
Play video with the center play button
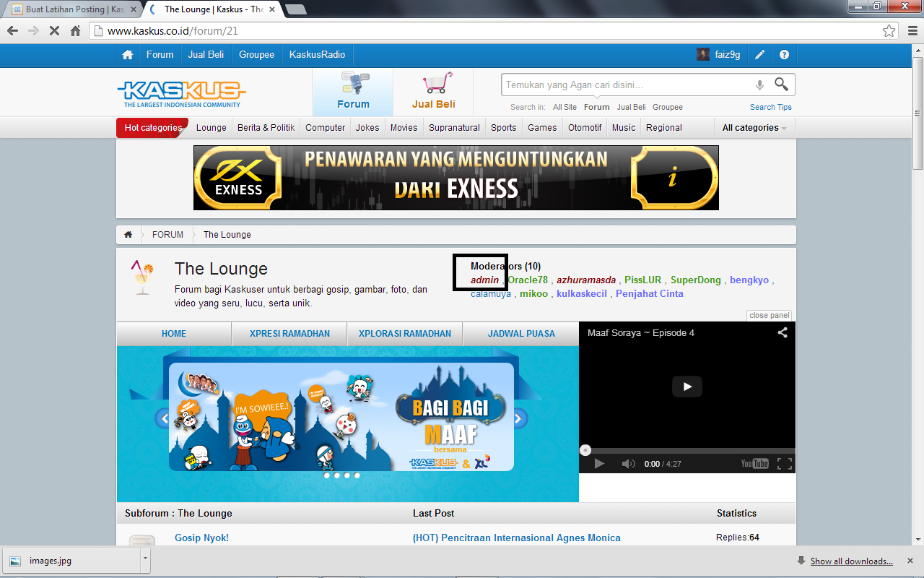pyautogui.click(x=687, y=387)
